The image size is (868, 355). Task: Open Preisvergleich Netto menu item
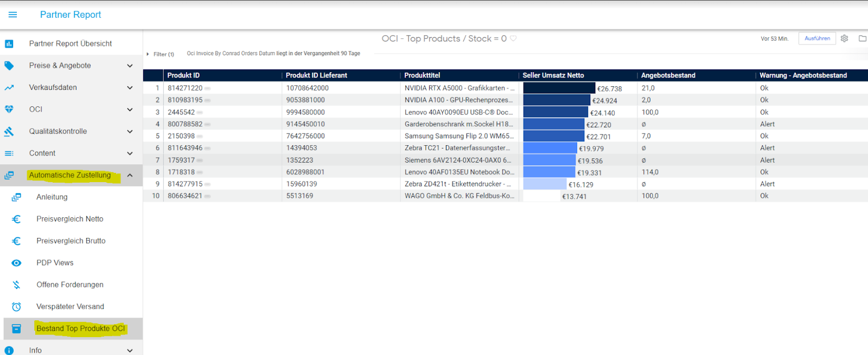(x=71, y=219)
